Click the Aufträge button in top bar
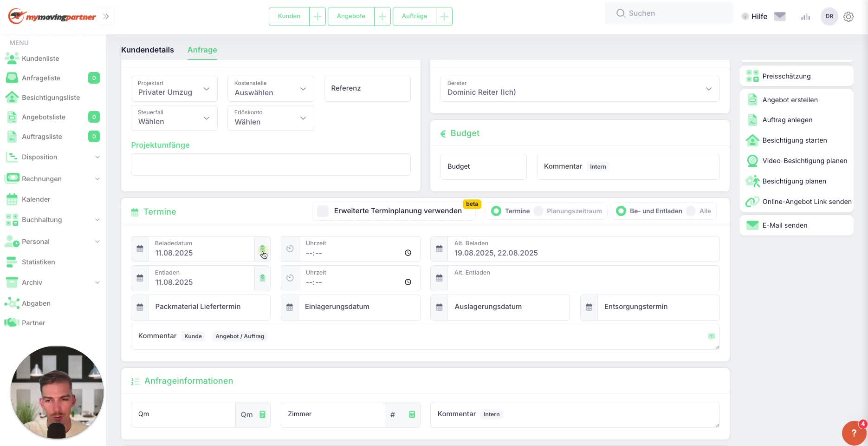868x446 pixels. click(x=415, y=16)
